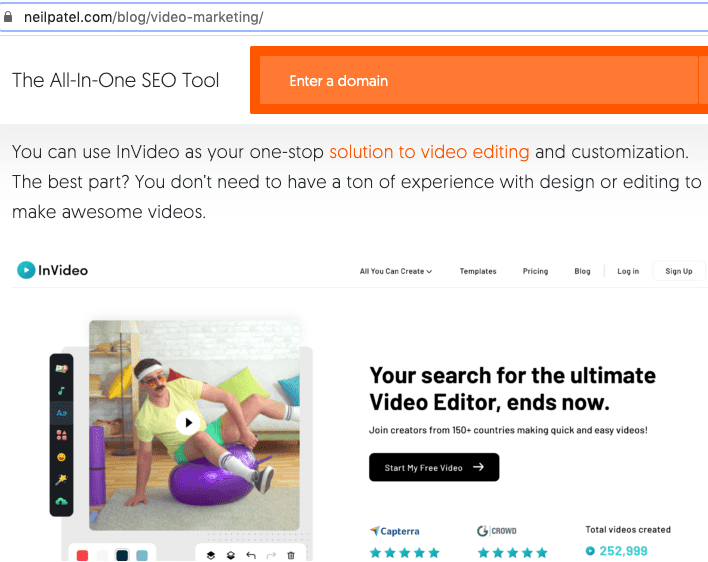Click the InVideo logo

point(52,270)
